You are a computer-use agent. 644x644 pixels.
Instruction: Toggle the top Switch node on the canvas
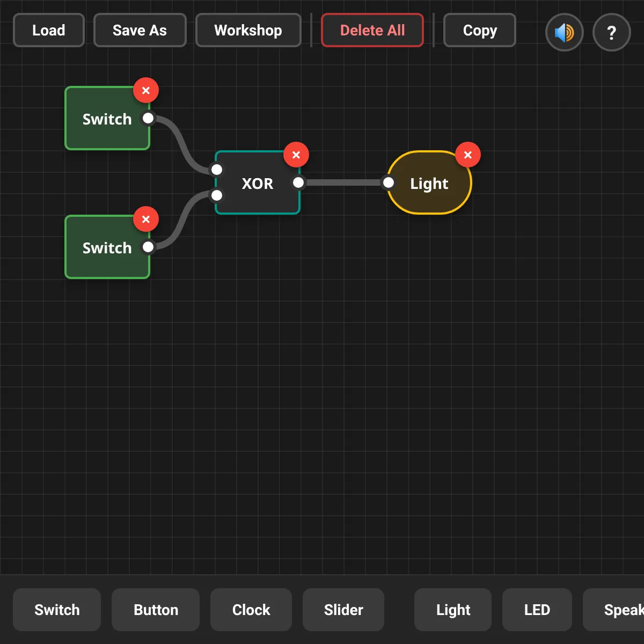[107, 119]
